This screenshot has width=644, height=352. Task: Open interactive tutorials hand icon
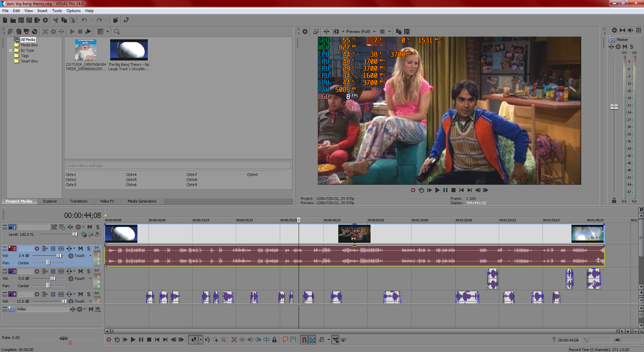[116, 20]
